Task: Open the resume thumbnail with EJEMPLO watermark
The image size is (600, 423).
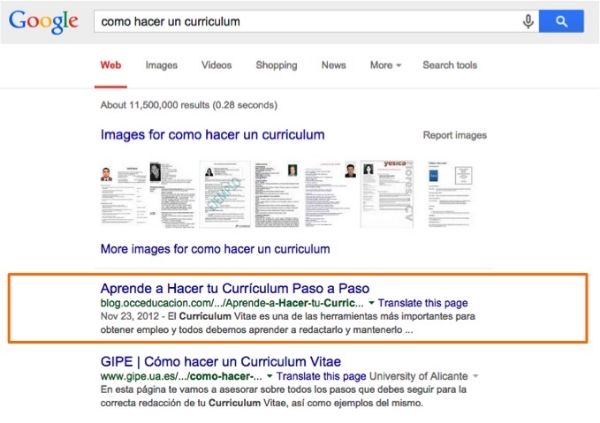Action: click(x=225, y=194)
